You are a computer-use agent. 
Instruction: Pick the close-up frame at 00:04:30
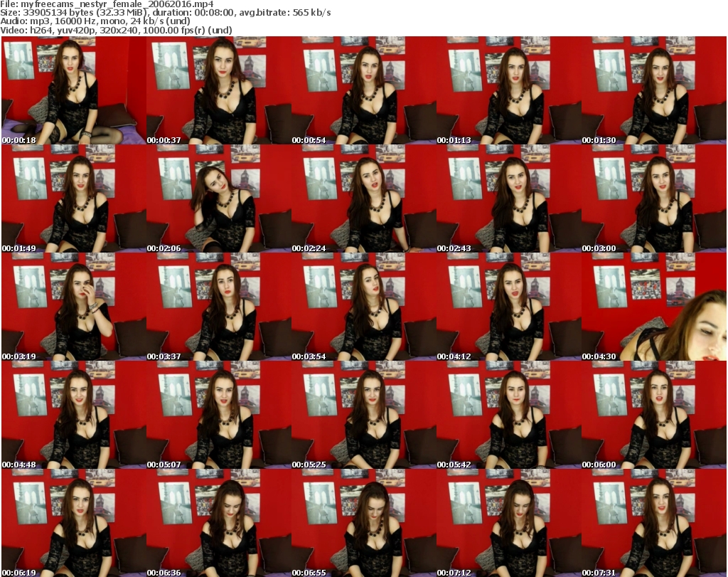click(654, 307)
